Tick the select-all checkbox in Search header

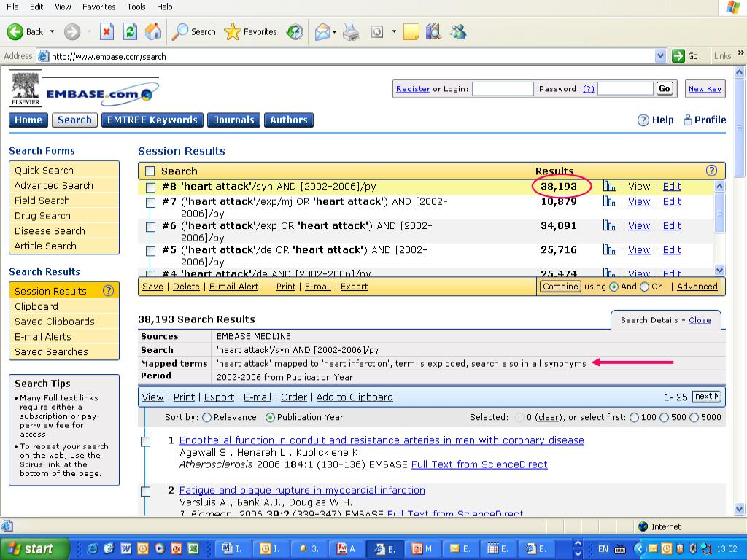pyautogui.click(x=150, y=171)
